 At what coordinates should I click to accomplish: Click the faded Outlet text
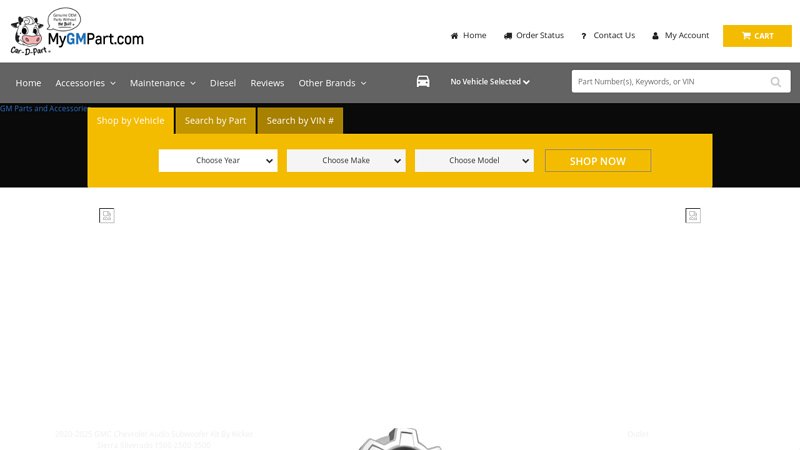coord(638,434)
